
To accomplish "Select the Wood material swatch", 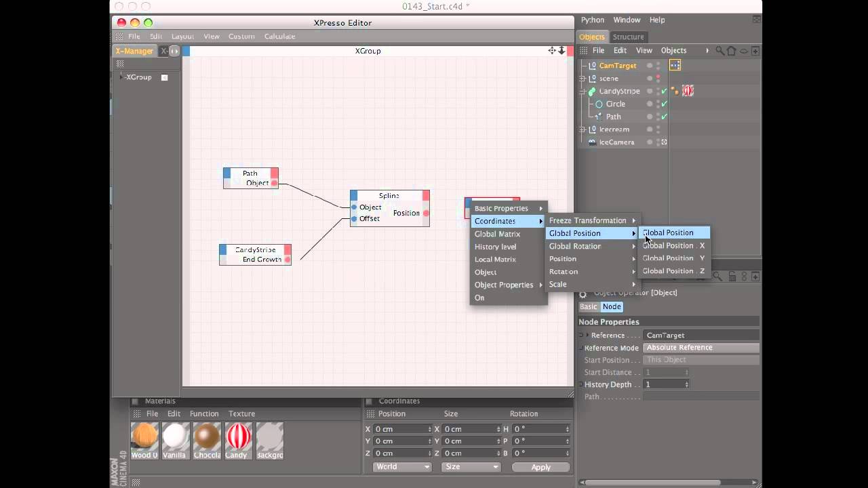I will click(144, 441).
